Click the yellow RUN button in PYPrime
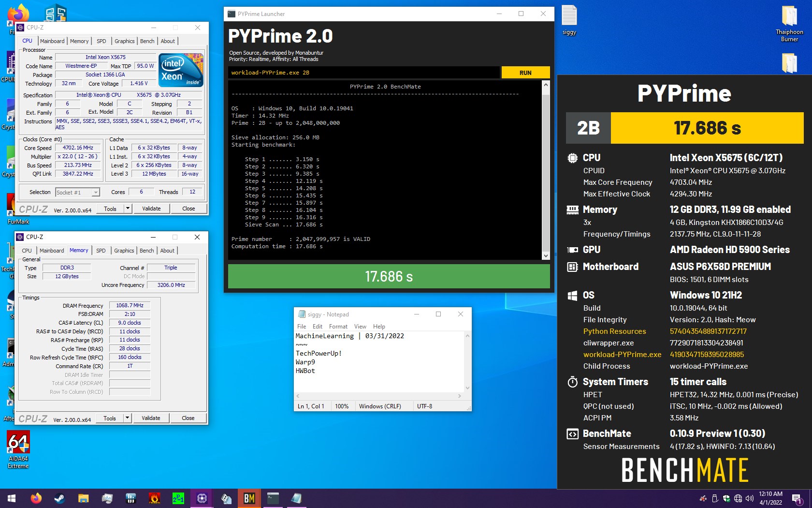This screenshot has height=508, width=812. [525, 73]
